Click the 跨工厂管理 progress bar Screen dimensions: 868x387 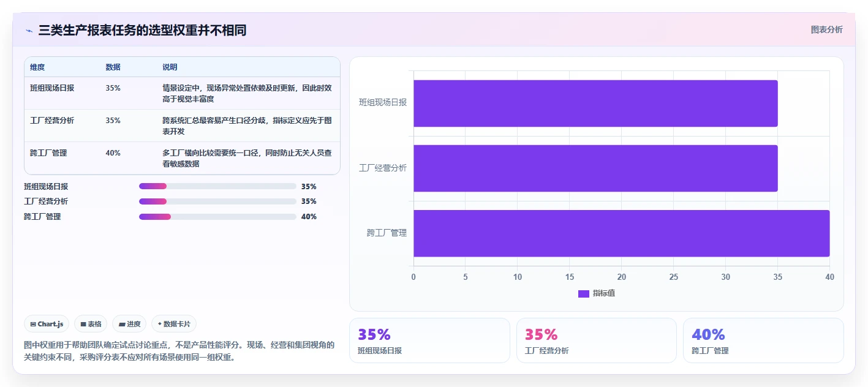click(217, 216)
